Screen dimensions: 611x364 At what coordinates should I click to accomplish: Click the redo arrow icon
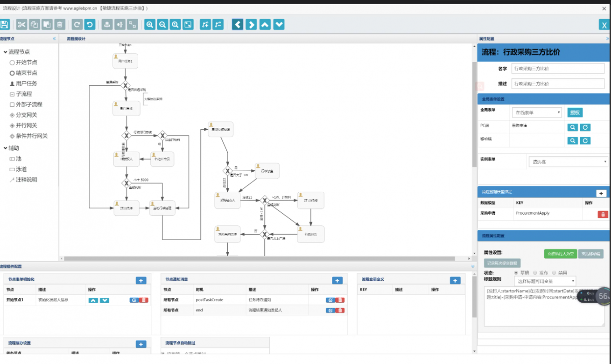pyautogui.click(x=77, y=25)
